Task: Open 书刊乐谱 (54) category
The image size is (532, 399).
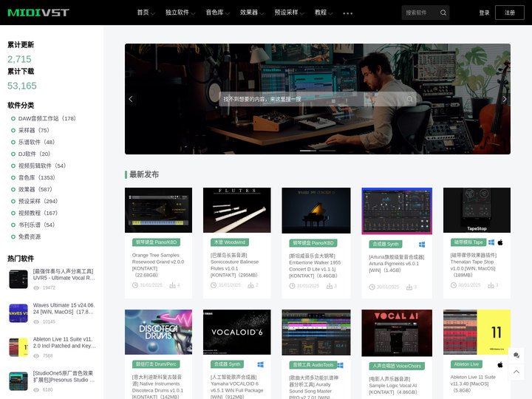Action: pyautogui.click(x=36, y=225)
